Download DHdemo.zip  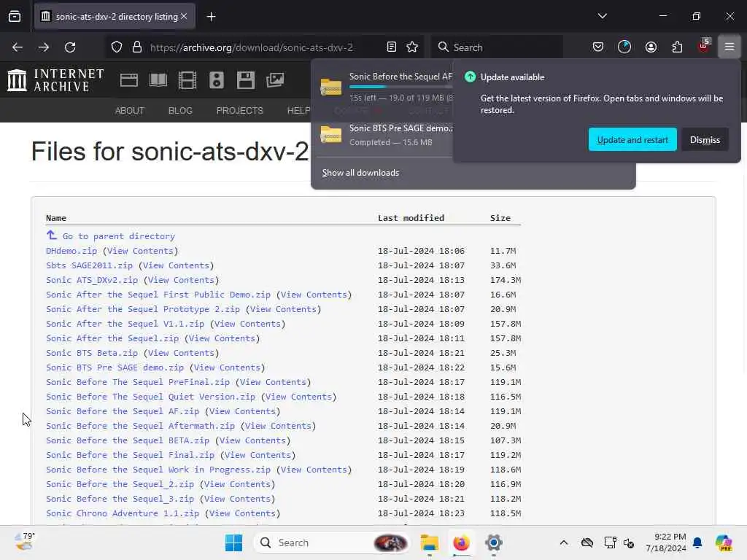[x=71, y=251]
